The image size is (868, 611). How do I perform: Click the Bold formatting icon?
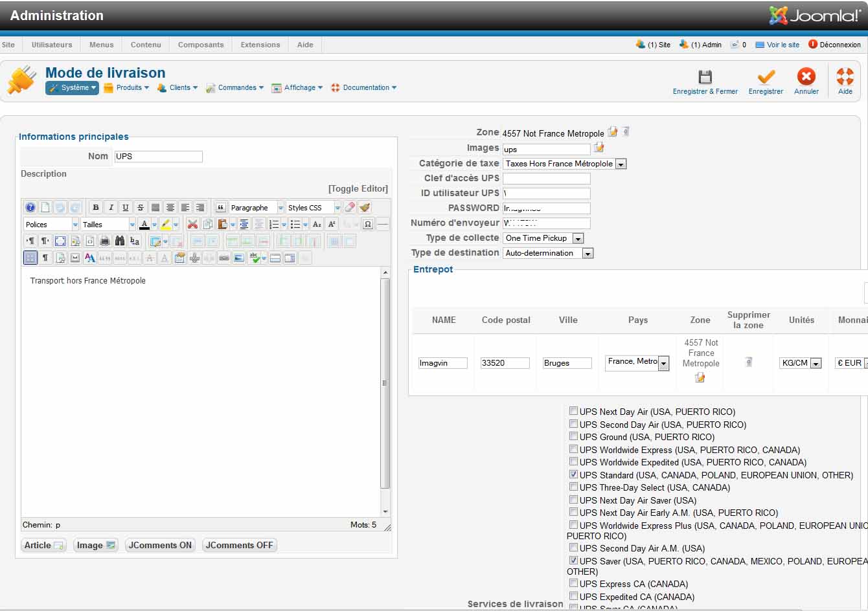point(96,208)
